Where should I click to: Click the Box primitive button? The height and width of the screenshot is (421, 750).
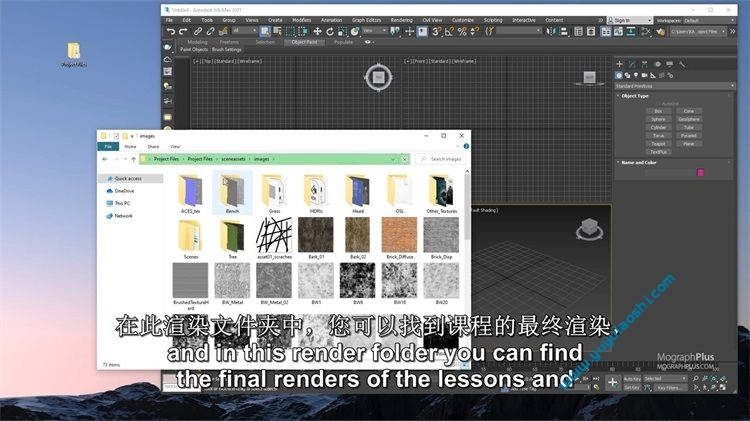659,111
